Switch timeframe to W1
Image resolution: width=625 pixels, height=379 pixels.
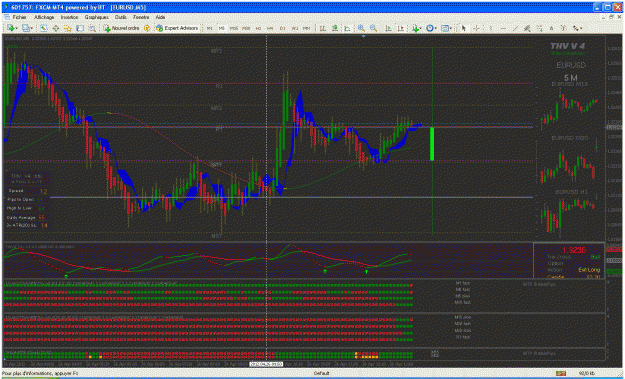click(295, 28)
